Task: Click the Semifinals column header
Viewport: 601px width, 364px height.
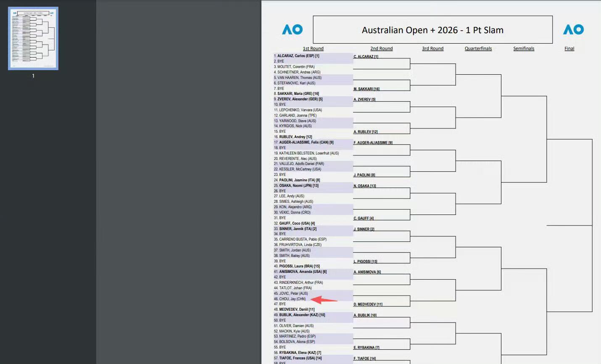Action: (x=524, y=49)
